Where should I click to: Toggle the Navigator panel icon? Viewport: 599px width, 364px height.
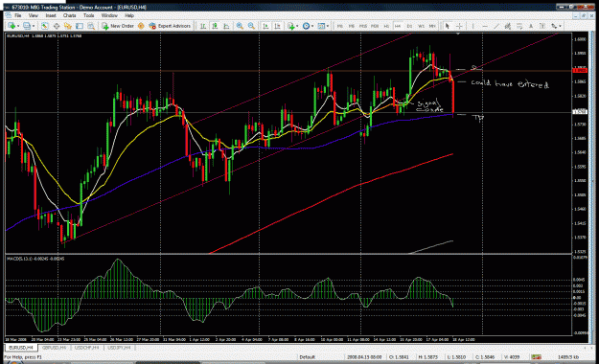pos(68,26)
